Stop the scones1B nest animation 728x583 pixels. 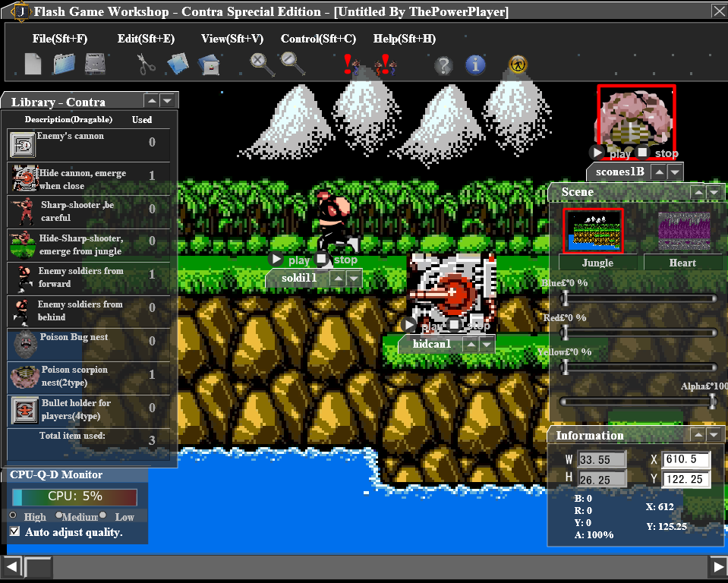(642, 153)
